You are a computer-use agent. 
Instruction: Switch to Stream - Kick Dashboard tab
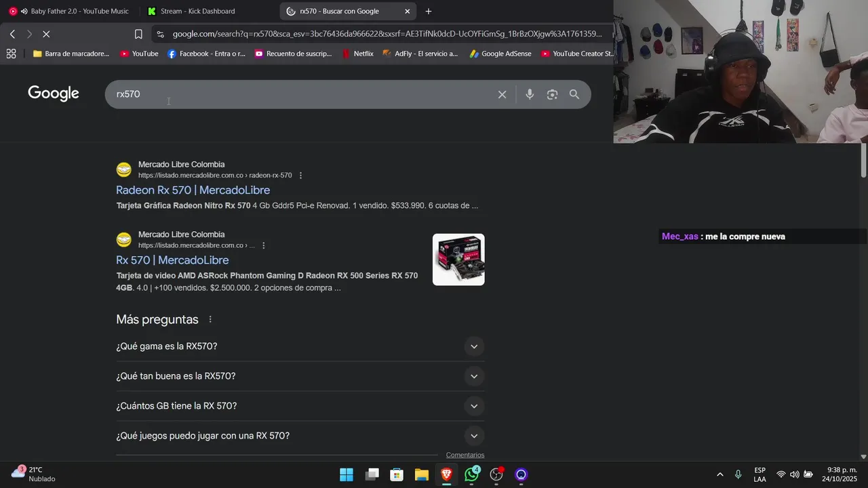[x=209, y=11]
